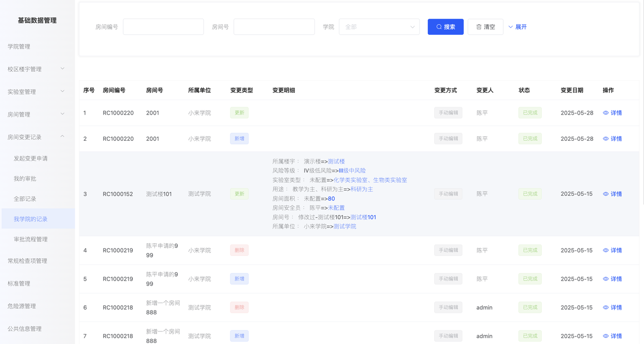Viewport: 644px width, 344px height.
Task: Click the 化学类实验室、生物类实验室 value
Action: (x=370, y=180)
